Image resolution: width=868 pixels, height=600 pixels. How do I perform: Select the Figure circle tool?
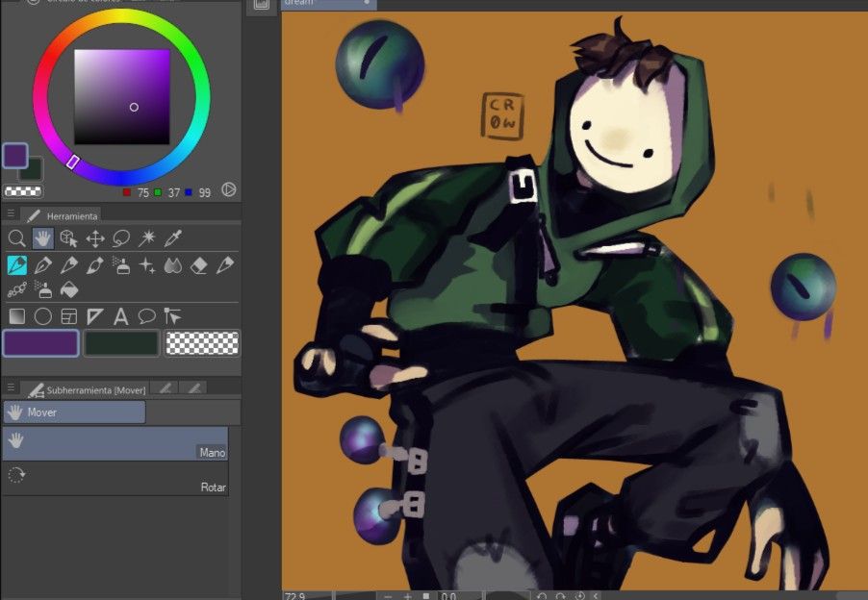42,316
